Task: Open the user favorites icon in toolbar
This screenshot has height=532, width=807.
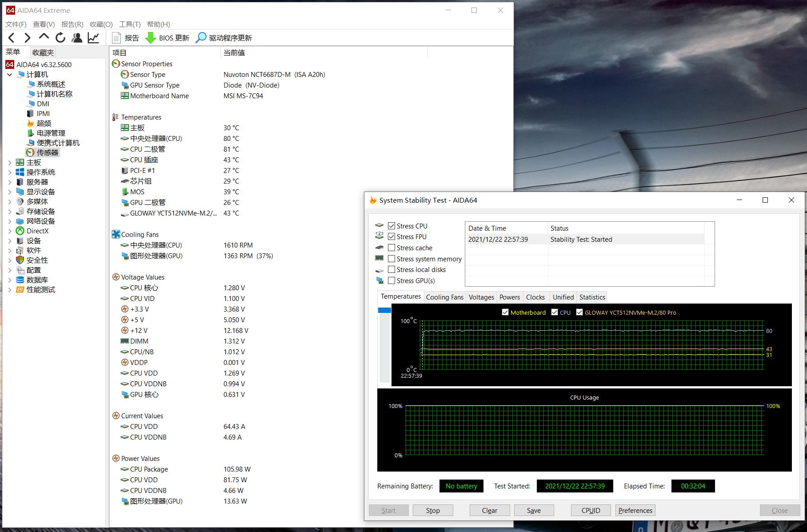Action: click(x=77, y=38)
